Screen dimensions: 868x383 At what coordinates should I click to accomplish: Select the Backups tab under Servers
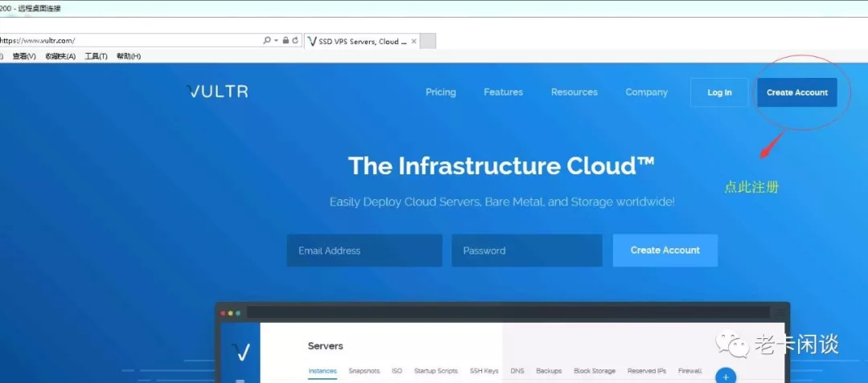549,371
